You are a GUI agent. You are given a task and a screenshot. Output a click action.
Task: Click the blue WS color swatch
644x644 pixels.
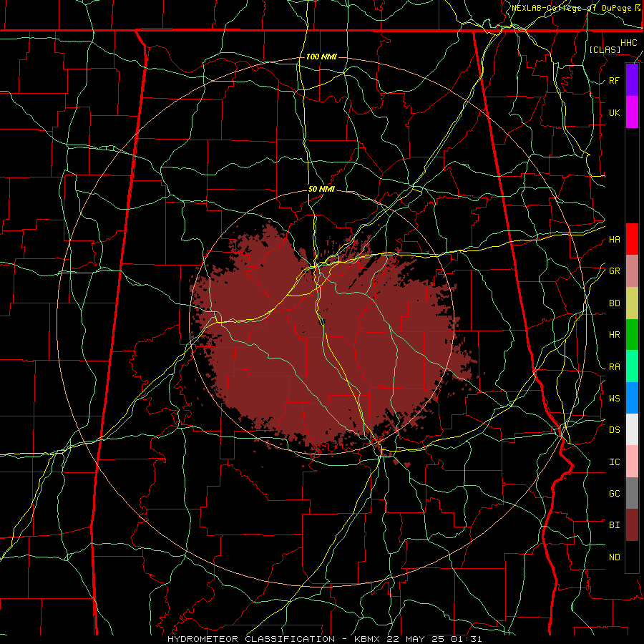(632, 398)
